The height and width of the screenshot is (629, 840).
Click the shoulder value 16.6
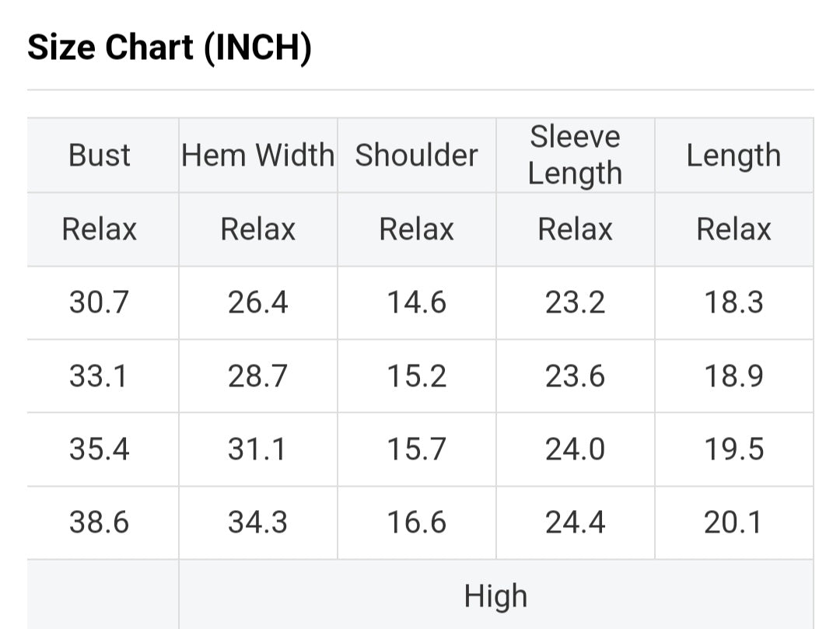tap(417, 522)
